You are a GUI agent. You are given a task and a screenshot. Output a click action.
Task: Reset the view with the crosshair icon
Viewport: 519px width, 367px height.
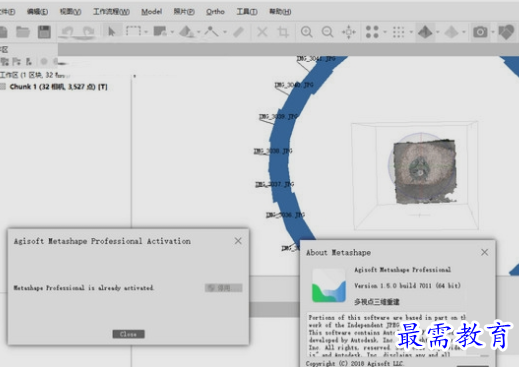349,32
